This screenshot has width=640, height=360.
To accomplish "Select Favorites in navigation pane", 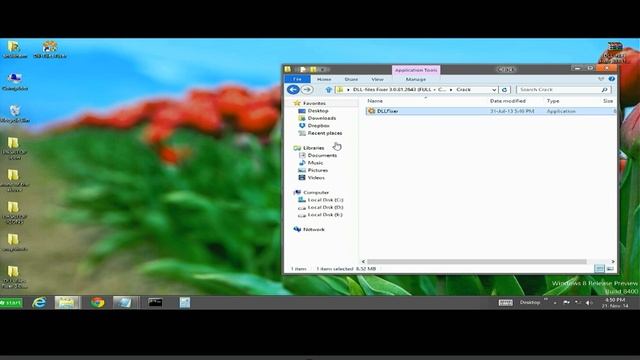I will point(314,103).
